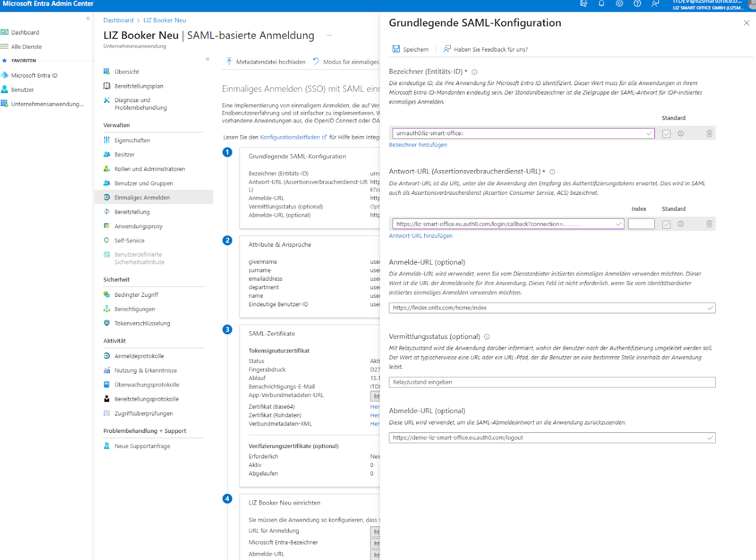756x560 pixels.
Task: Select Einmaliges Anmelden menu item
Action: [x=154, y=198]
